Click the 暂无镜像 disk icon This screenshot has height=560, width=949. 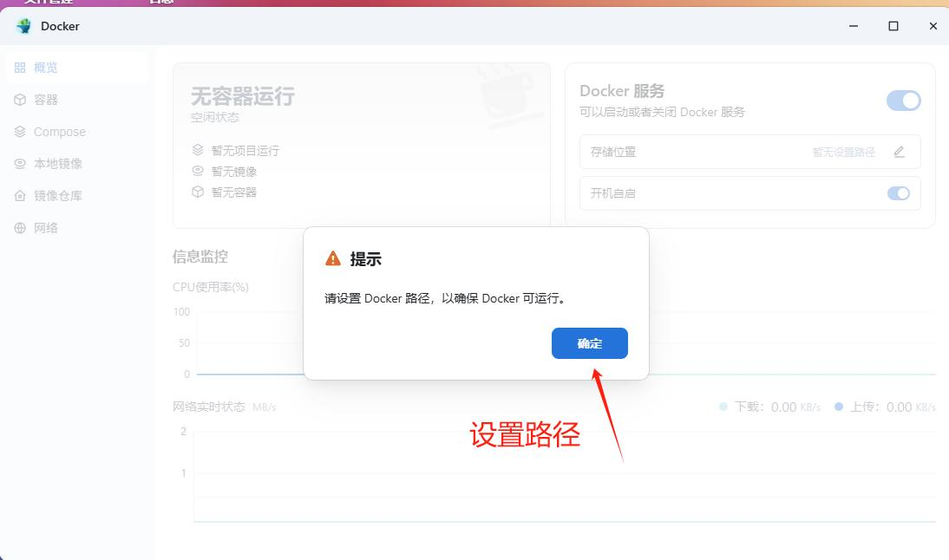198,171
